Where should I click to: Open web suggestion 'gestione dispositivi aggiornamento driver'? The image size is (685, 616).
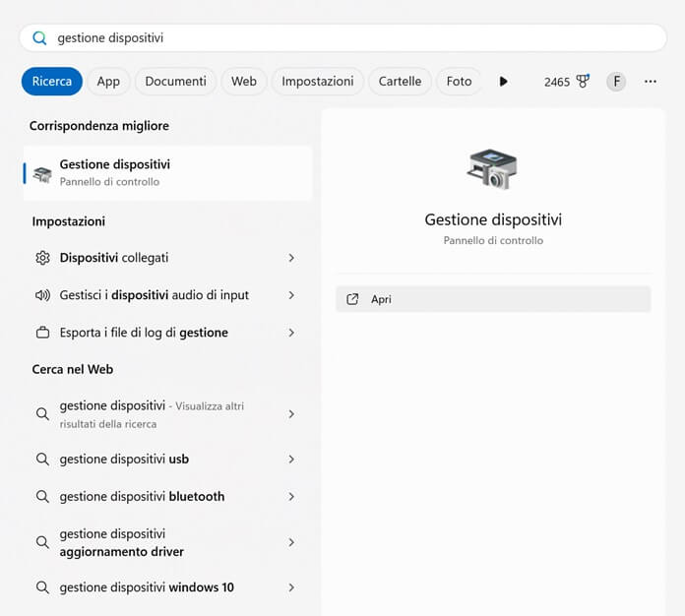[x=165, y=542]
